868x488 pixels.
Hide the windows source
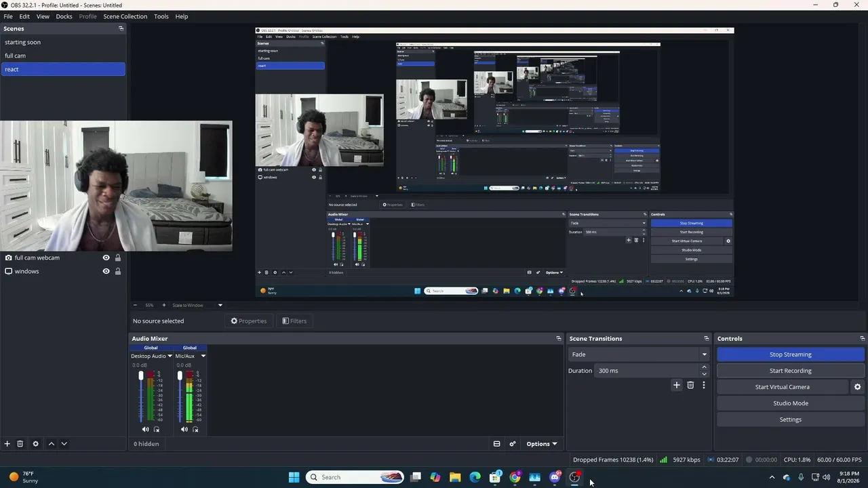click(106, 271)
